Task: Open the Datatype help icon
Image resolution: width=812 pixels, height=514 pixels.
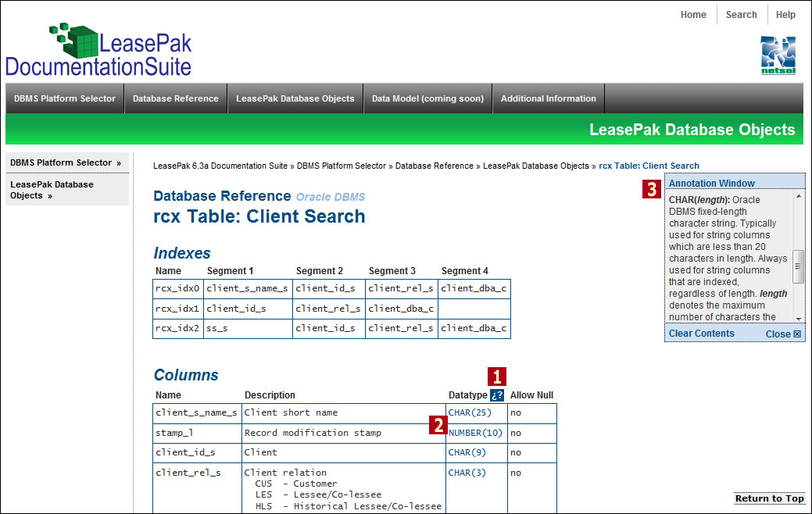Action: click(x=496, y=395)
